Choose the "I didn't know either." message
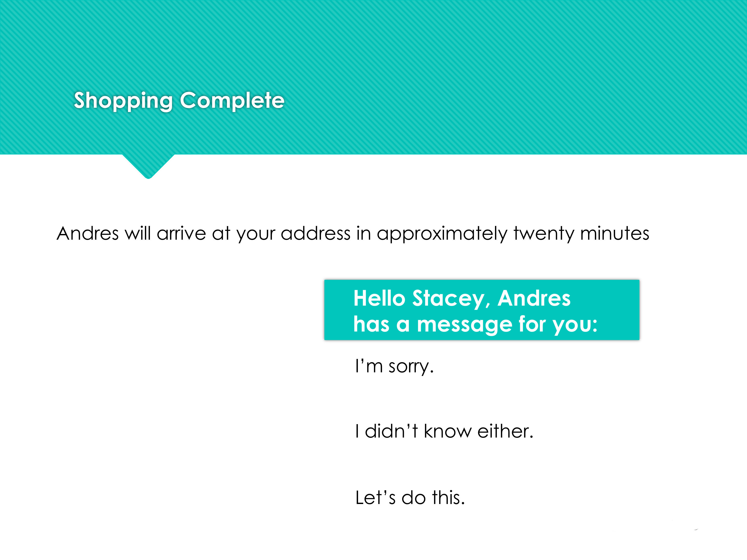 [444, 431]
